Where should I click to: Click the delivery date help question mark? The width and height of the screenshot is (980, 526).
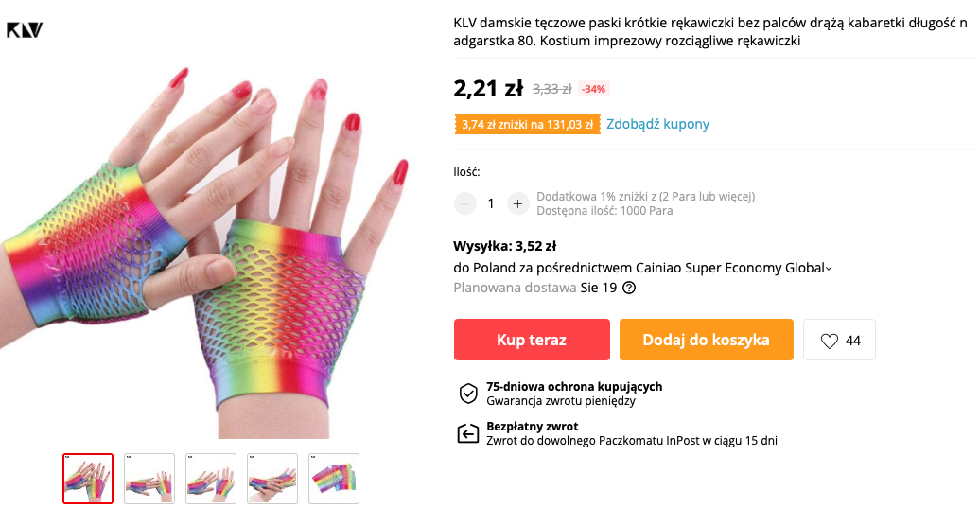coord(629,288)
